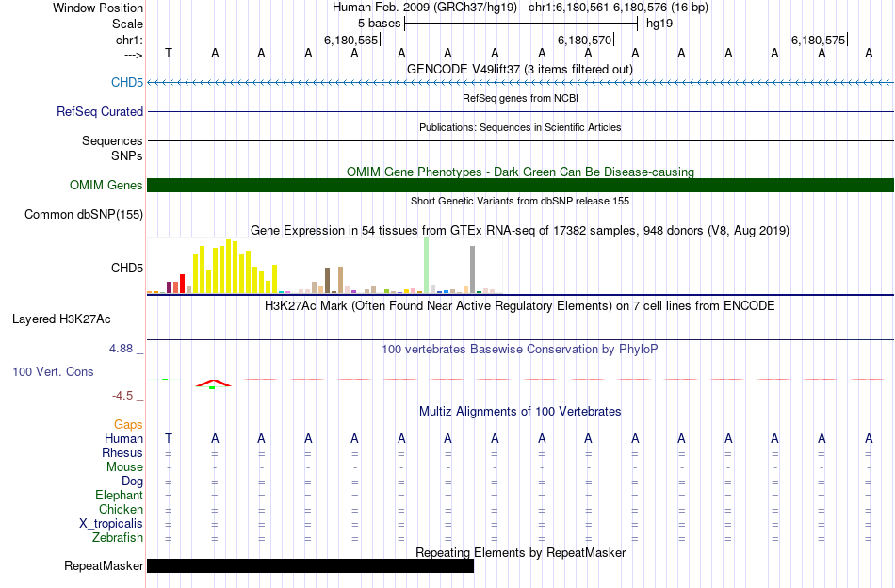Open the OMIM Gene Phenotypes track title
The image size is (895, 588).
tap(520, 171)
